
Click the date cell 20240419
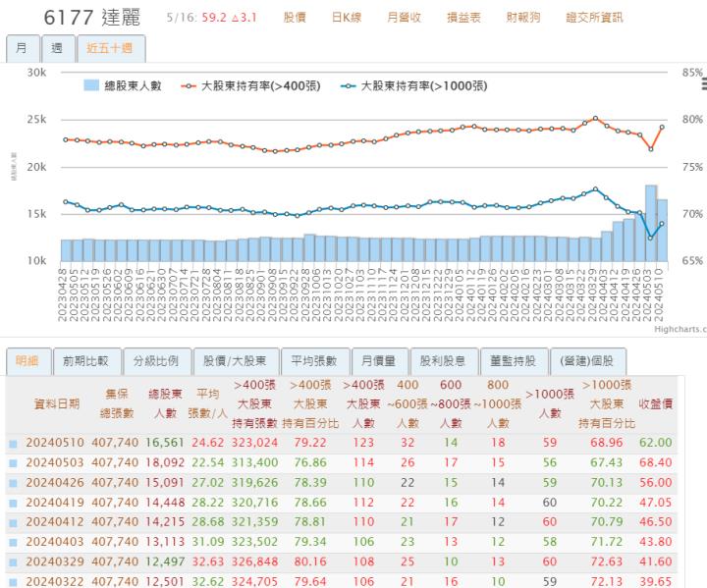[x=55, y=503]
